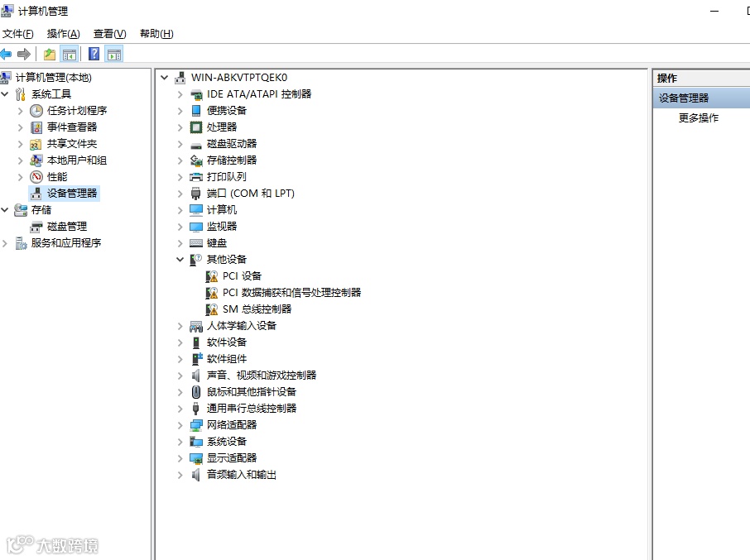Click the SM 总线控制器 warning icon

[x=211, y=309]
